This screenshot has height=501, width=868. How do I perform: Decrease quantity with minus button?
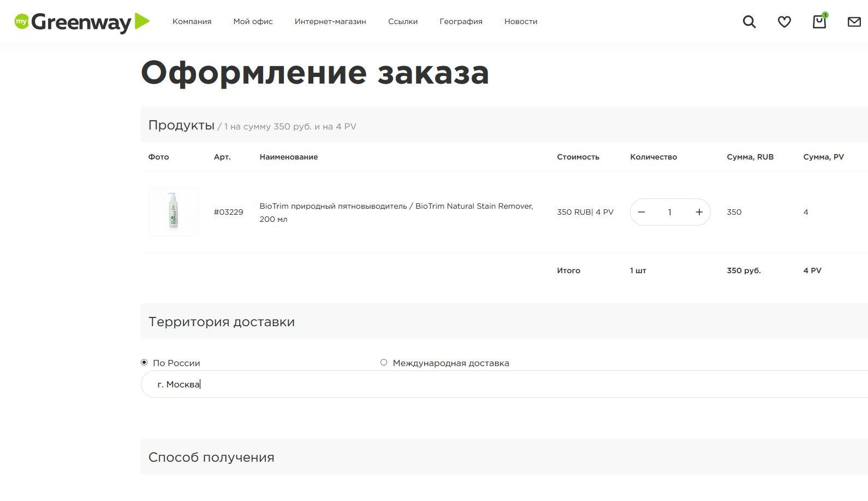point(641,212)
